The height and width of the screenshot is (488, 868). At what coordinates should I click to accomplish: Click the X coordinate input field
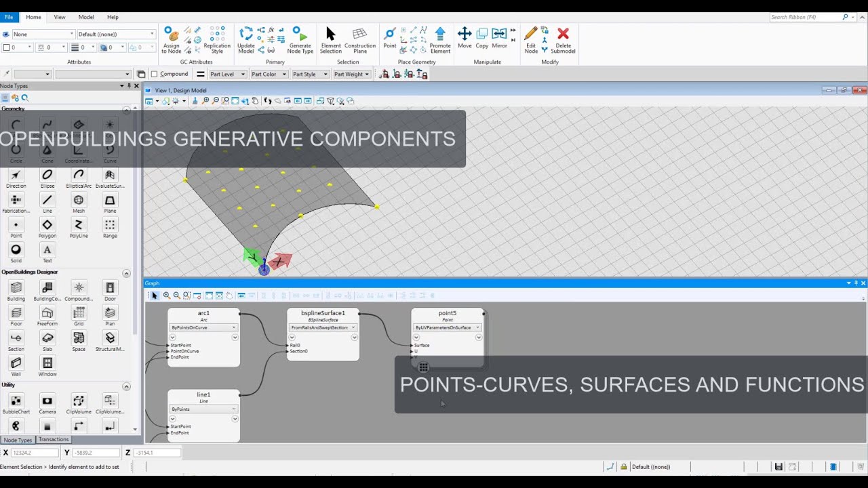(35, 453)
